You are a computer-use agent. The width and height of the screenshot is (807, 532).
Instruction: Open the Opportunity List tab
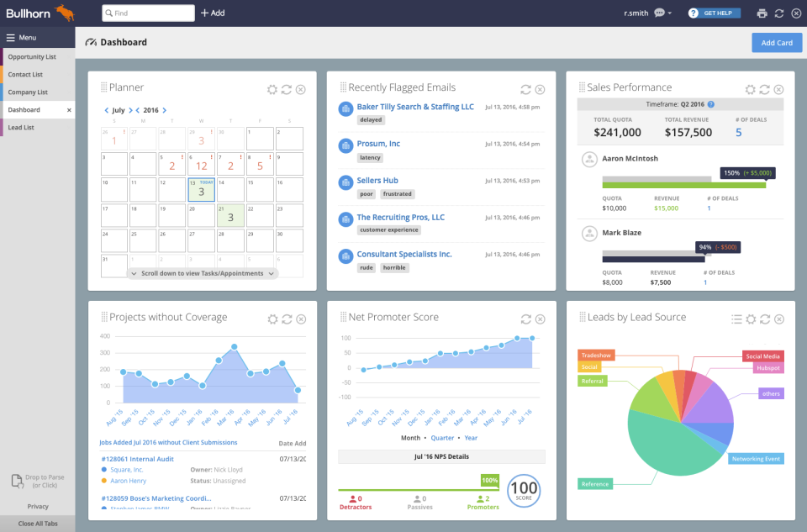38,56
